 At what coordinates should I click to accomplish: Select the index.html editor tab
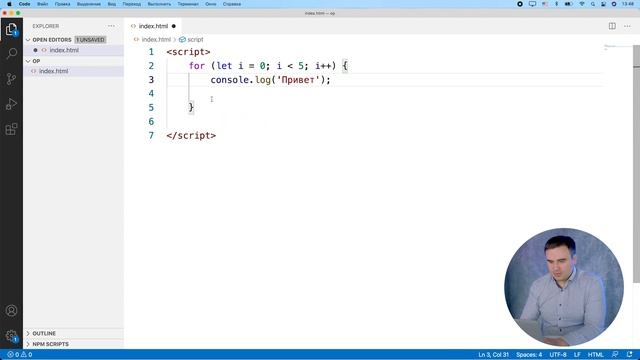(x=153, y=26)
